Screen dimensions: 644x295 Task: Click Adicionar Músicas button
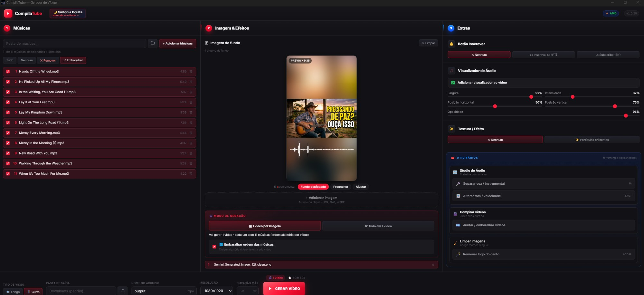(x=177, y=44)
